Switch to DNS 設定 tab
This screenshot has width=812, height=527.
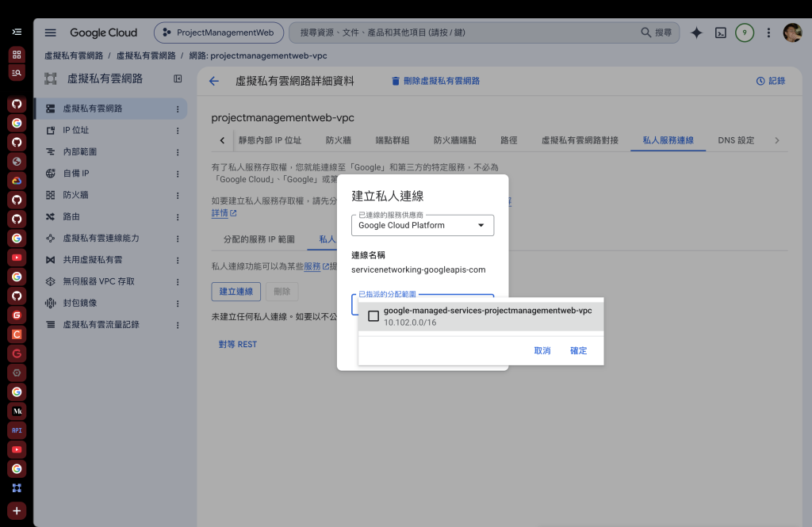pos(736,140)
